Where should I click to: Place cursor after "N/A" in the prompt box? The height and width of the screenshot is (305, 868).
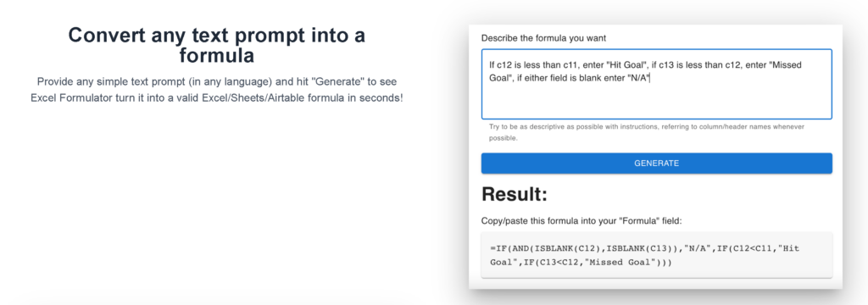tap(649, 78)
